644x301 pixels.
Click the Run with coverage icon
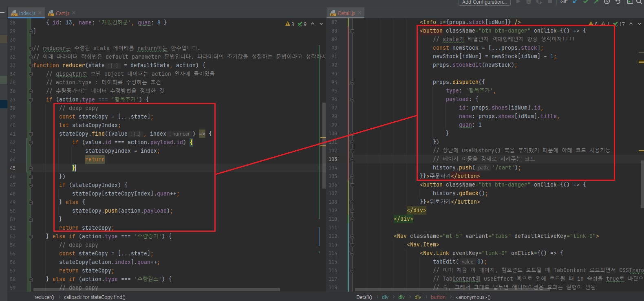[539, 2]
